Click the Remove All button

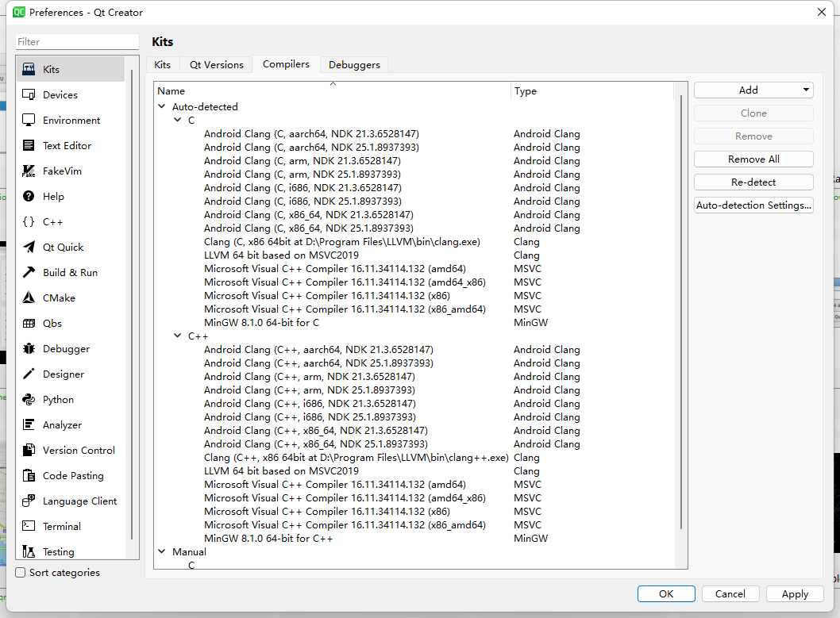[753, 159]
